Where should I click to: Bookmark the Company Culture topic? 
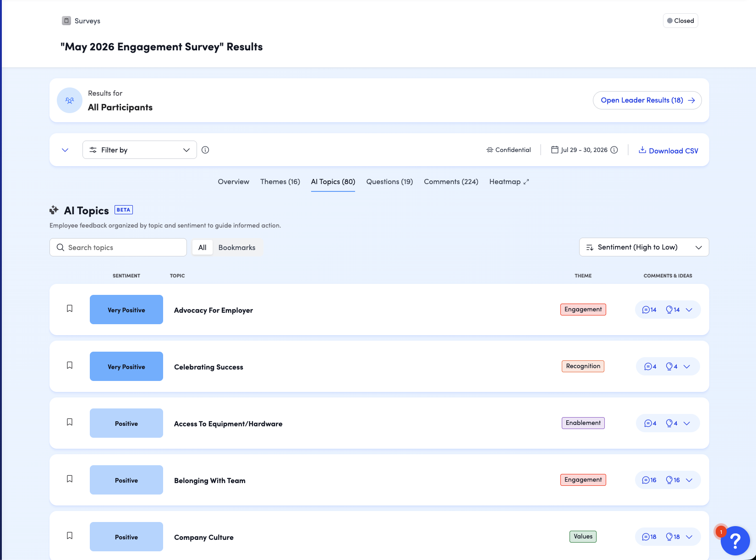tap(70, 536)
